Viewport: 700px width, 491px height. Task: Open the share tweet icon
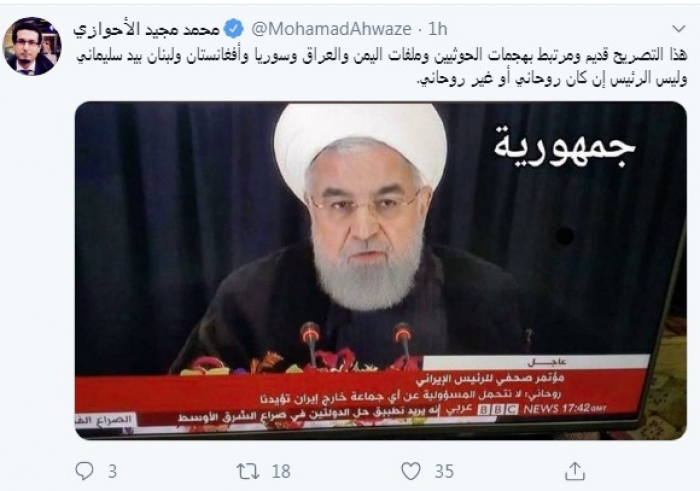point(575,471)
